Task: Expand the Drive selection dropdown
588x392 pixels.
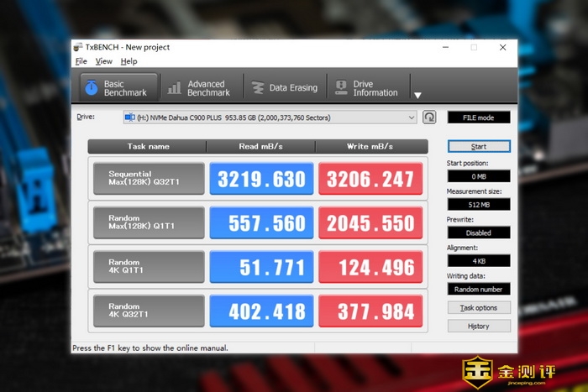Action: (x=412, y=118)
